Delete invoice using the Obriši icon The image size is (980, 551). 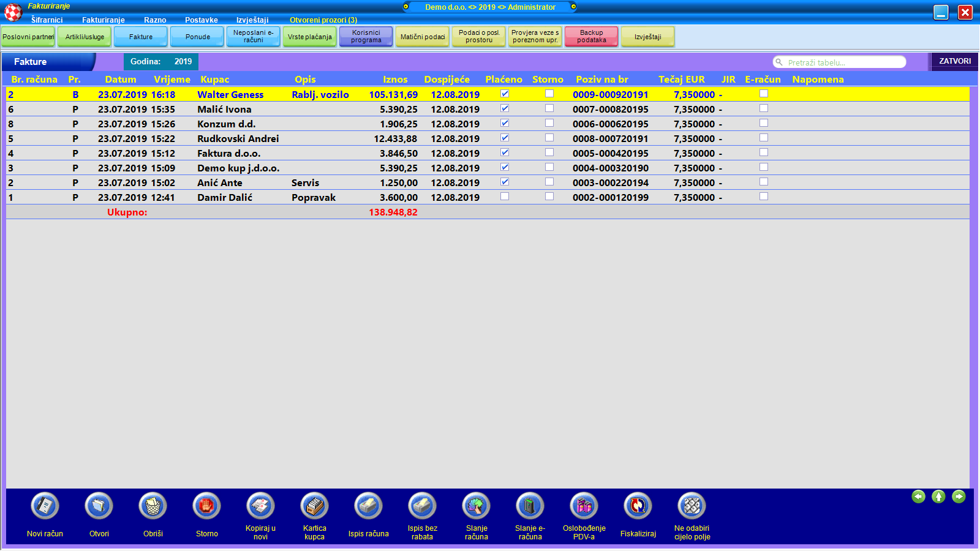[153, 506]
